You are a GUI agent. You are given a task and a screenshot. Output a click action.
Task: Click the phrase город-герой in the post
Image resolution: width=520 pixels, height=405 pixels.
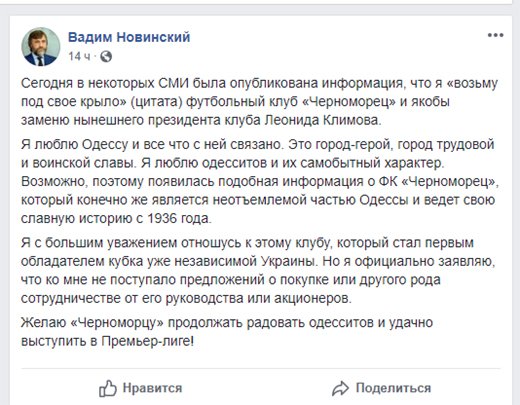pyautogui.click(x=354, y=145)
